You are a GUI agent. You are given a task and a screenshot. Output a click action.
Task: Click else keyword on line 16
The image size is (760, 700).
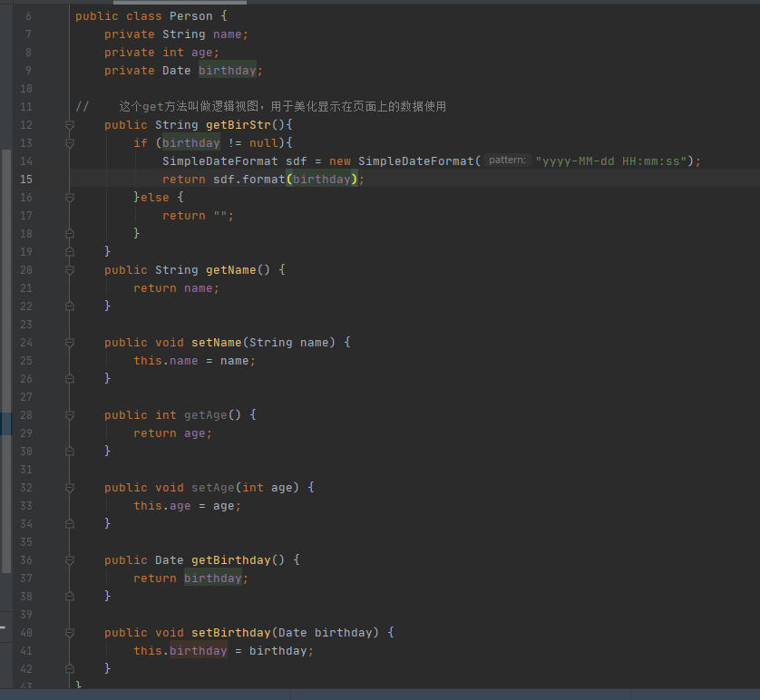pos(154,198)
